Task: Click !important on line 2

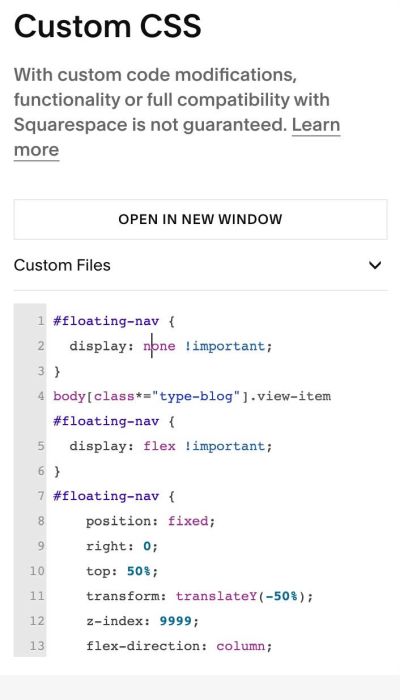Action: (225, 346)
